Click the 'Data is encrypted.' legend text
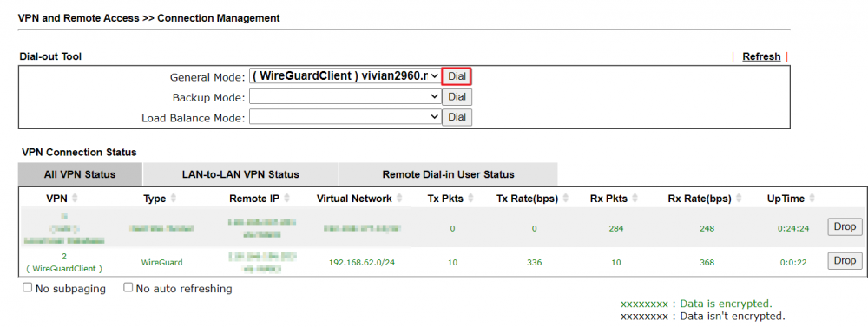The width and height of the screenshot is (868, 327). pos(726,304)
